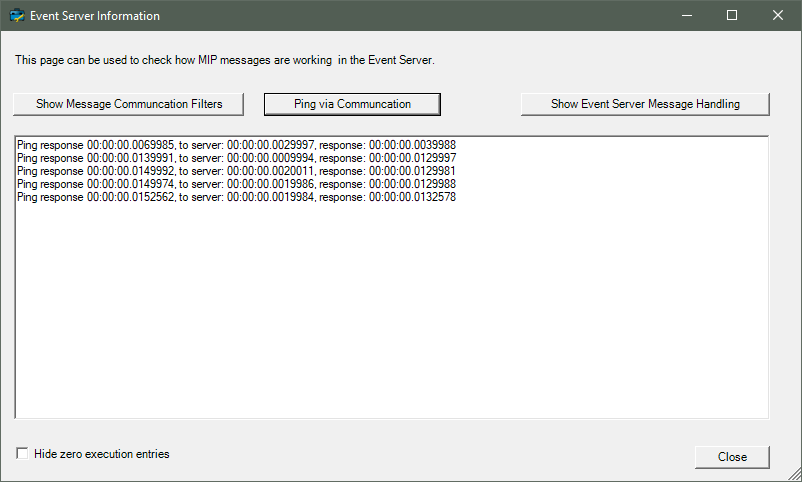Image resolution: width=802 pixels, height=482 pixels.
Task: Close the window using the title bar X
Action: 777,15
